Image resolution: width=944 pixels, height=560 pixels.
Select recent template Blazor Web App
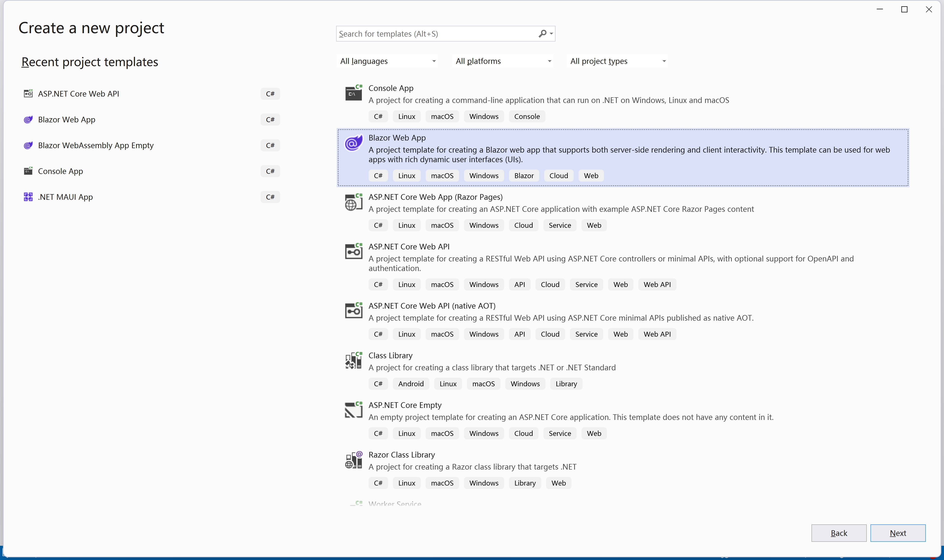point(151,120)
